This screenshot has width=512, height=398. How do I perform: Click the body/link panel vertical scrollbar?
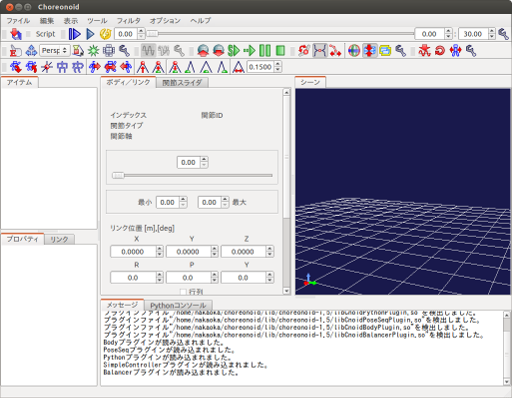click(x=286, y=192)
